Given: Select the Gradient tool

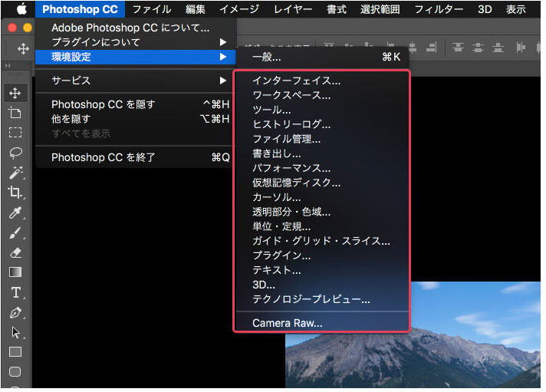Looking at the screenshot, I should pyautogui.click(x=15, y=272).
